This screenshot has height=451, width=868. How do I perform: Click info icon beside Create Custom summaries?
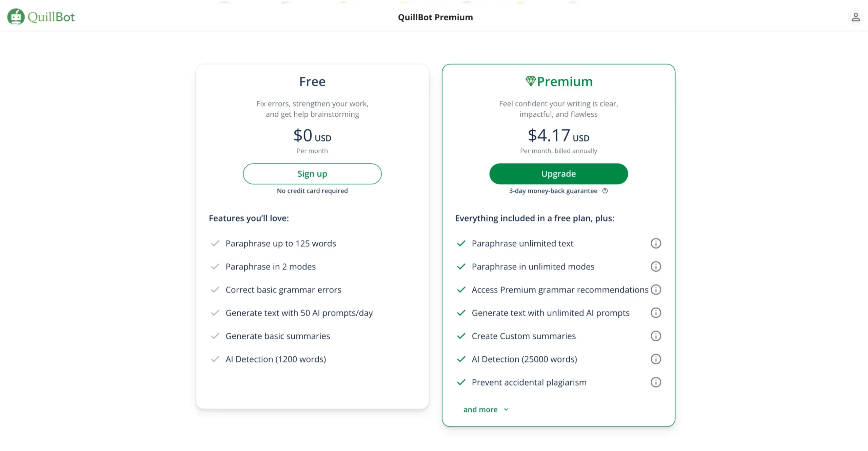click(x=655, y=336)
